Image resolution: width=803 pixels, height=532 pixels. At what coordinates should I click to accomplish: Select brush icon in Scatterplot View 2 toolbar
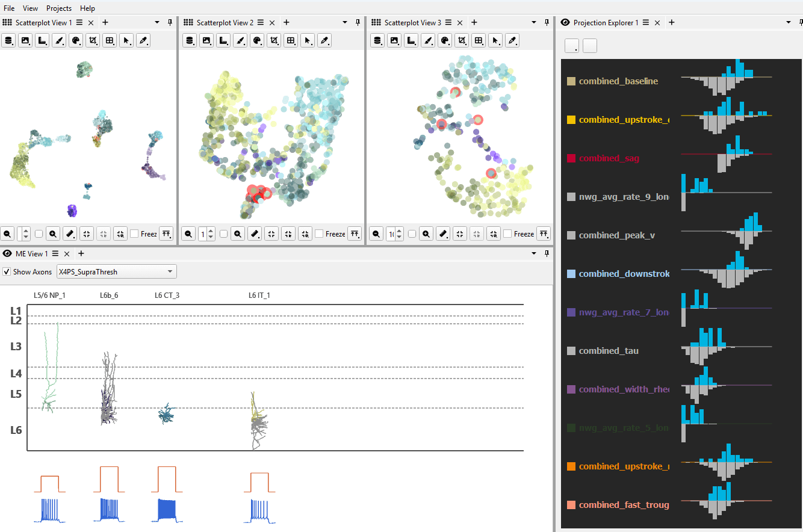pos(240,40)
